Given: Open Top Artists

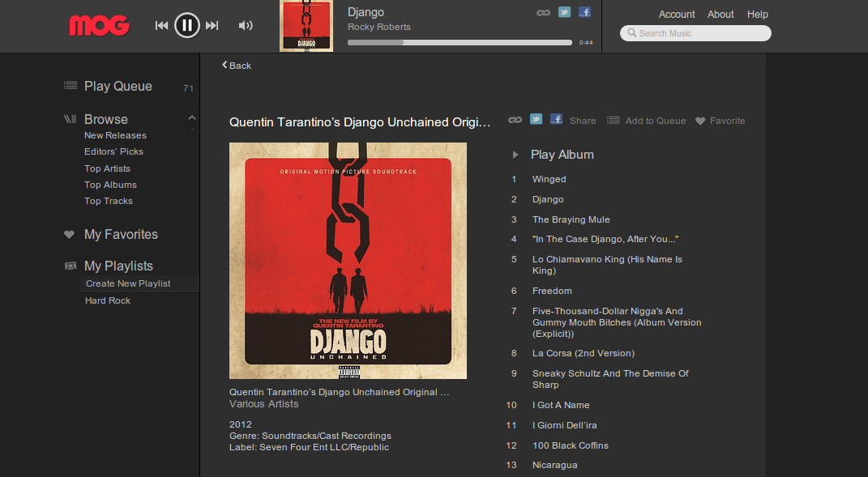Looking at the screenshot, I should 108,168.
